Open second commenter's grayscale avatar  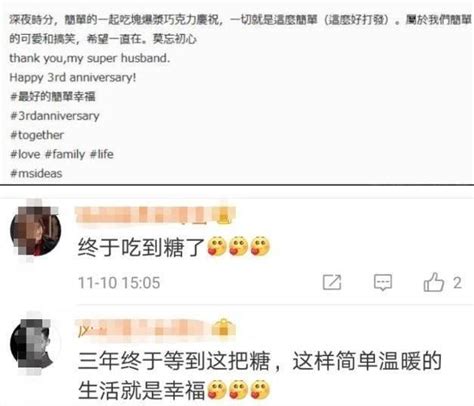(32, 344)
